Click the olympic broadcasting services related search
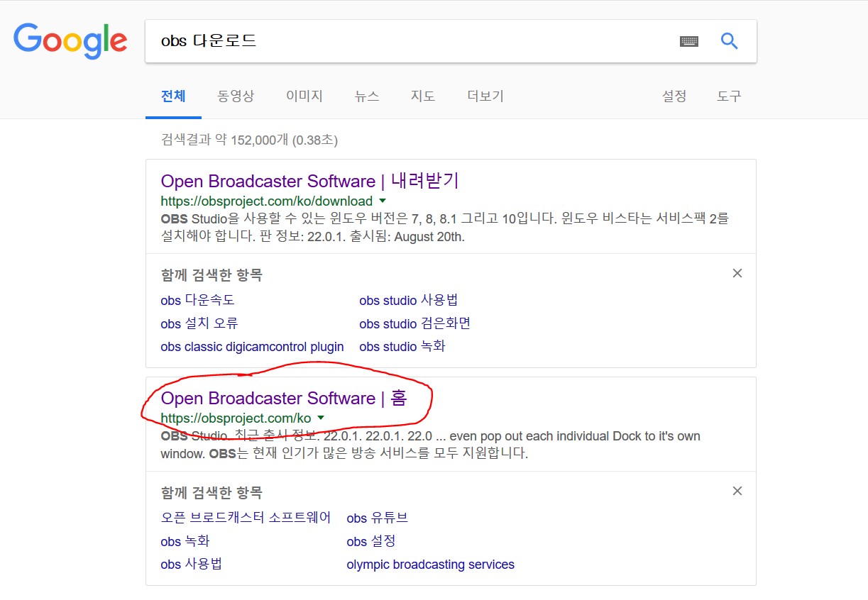The image size is (868, 600). coord(430,565)
